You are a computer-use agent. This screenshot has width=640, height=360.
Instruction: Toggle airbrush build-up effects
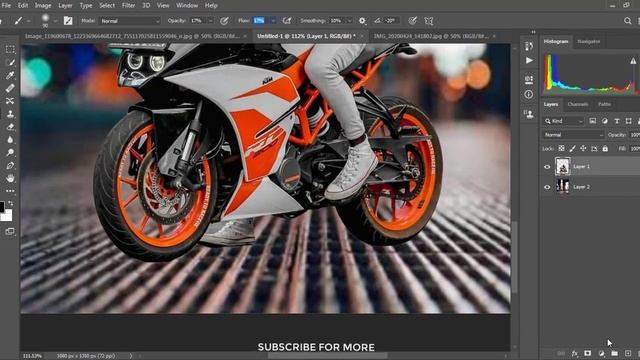(287, 21)
